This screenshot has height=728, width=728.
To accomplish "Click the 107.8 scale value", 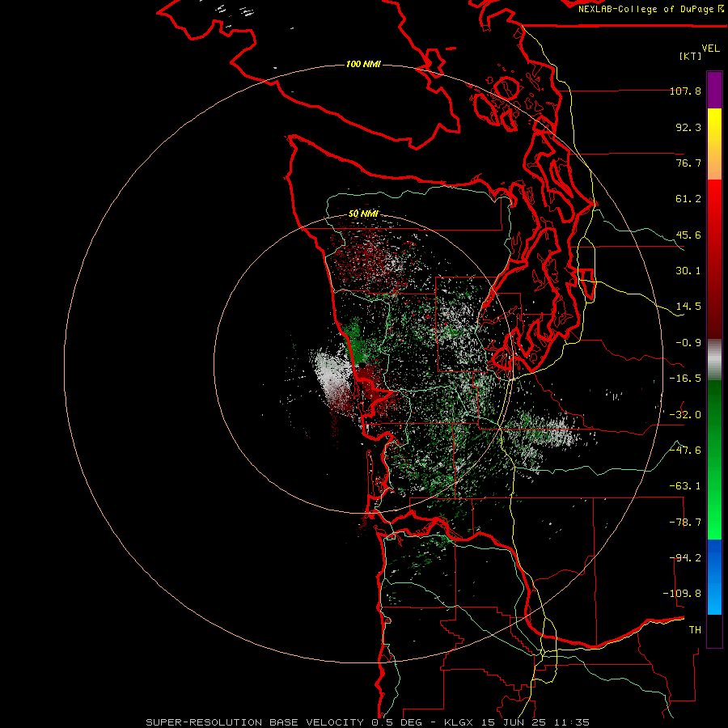I will click(x=685, y=91).
